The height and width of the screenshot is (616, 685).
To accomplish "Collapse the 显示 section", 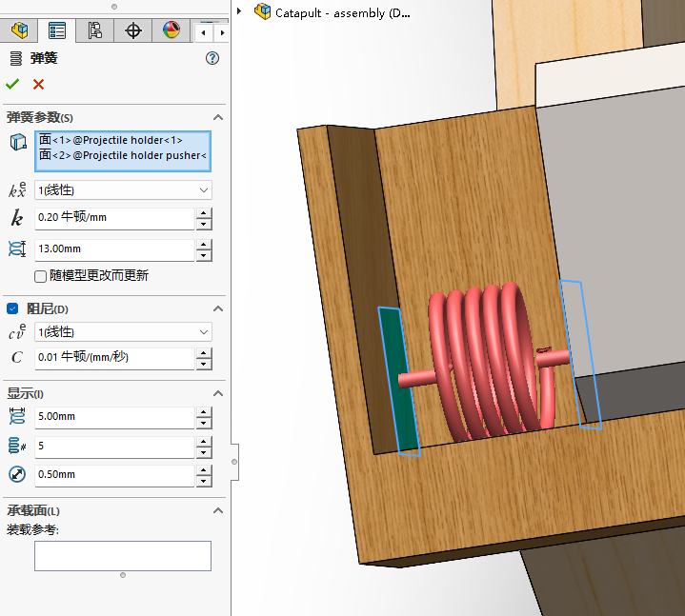I will pyautogui.click(x=218, y=394).
